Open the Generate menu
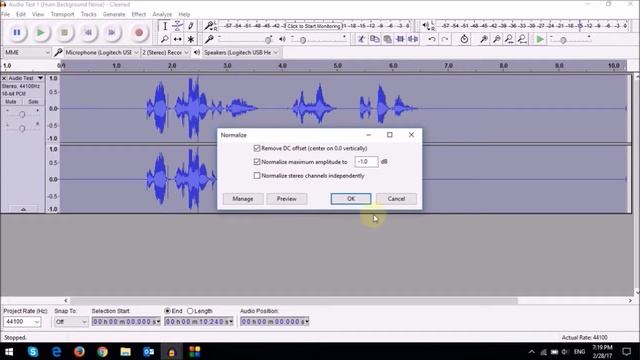This screenshot has height=360, width=640. coord(114,14)
